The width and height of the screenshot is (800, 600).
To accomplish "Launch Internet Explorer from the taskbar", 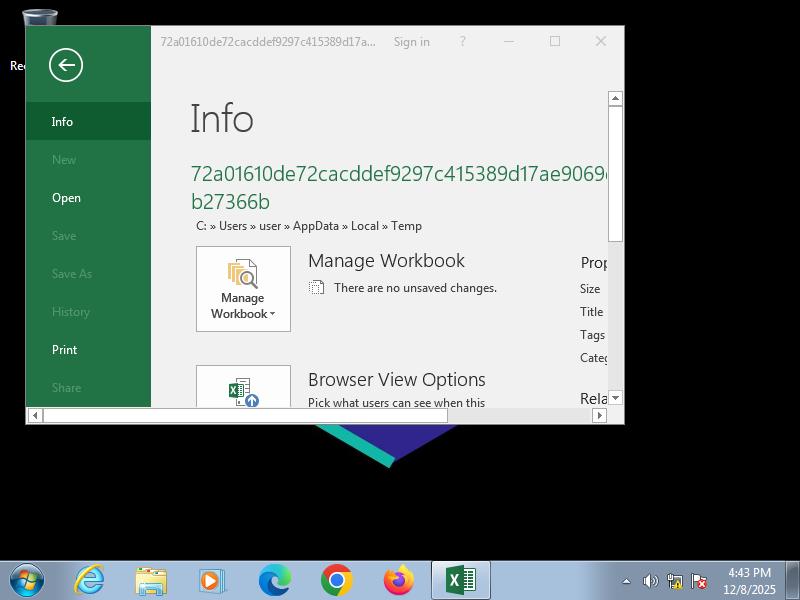I will click(89, 580).
